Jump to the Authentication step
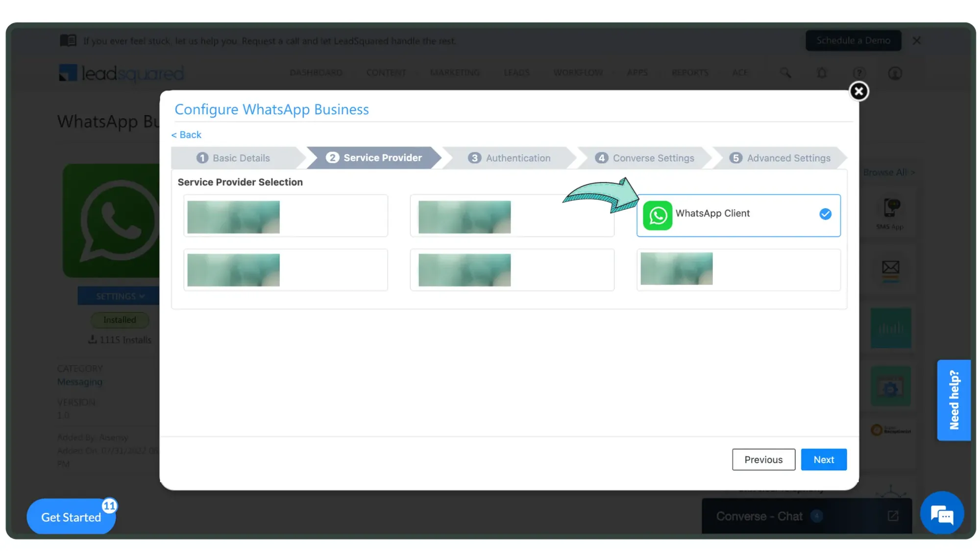Screen dimensions: 980x551 (x=509, y=158)
